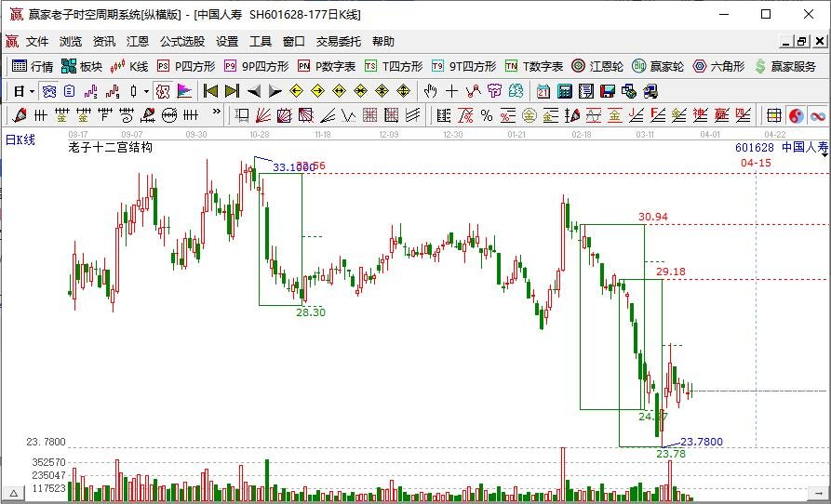Open the 江恩 menu
The height and width of the screenshot is (504, 831).
pos(138,41)
